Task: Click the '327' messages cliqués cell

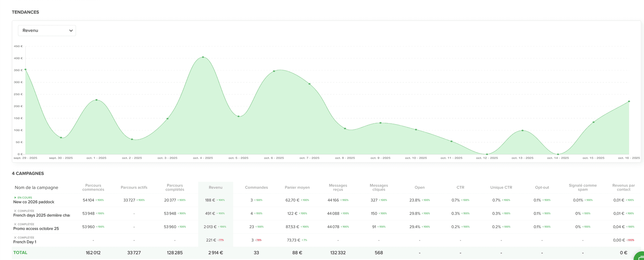Action: [374, 200]
